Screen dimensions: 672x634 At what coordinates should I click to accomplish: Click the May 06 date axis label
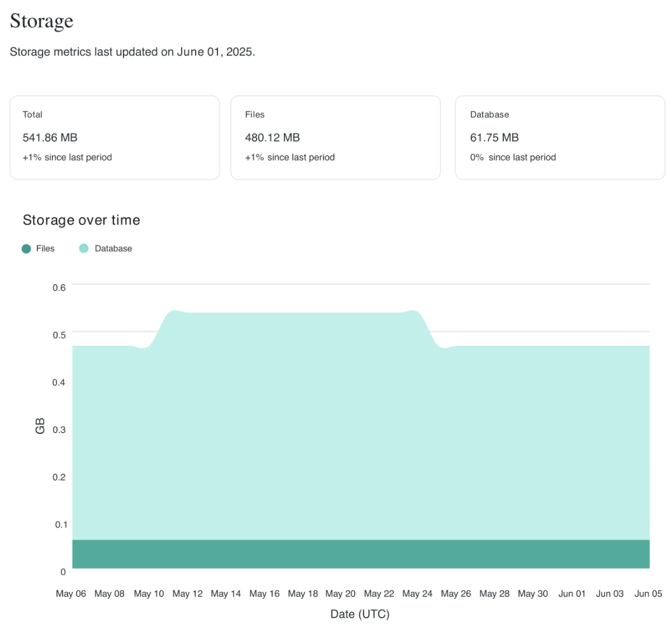click(x=71, y=594)
